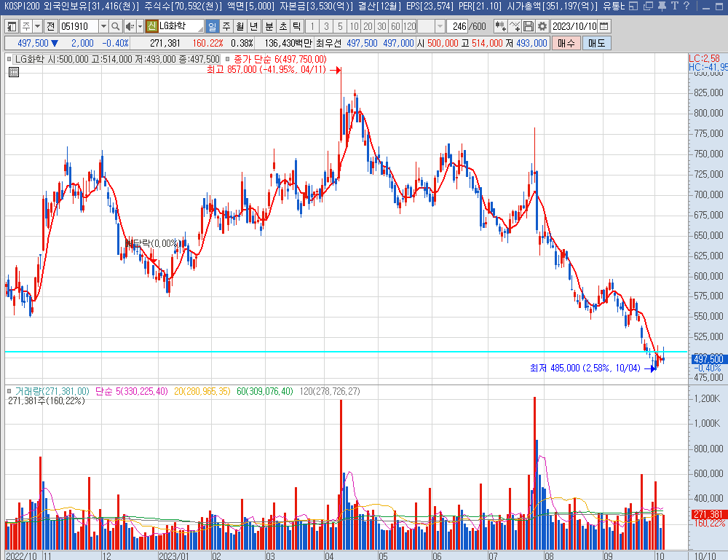Viewport: 728px width, 560px height.
Task: Select the 10 interval button
Action: [355, 26]
